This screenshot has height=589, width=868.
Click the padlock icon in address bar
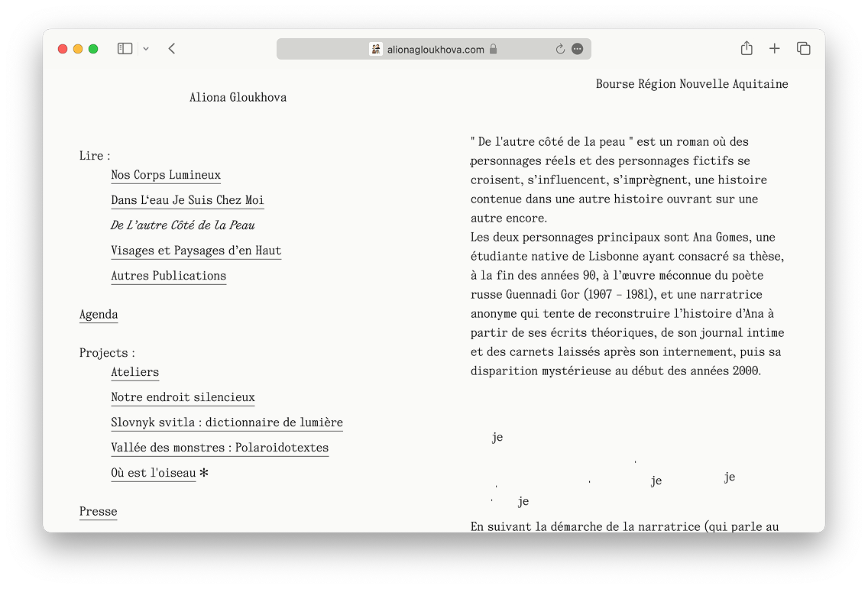click(494, 49)
